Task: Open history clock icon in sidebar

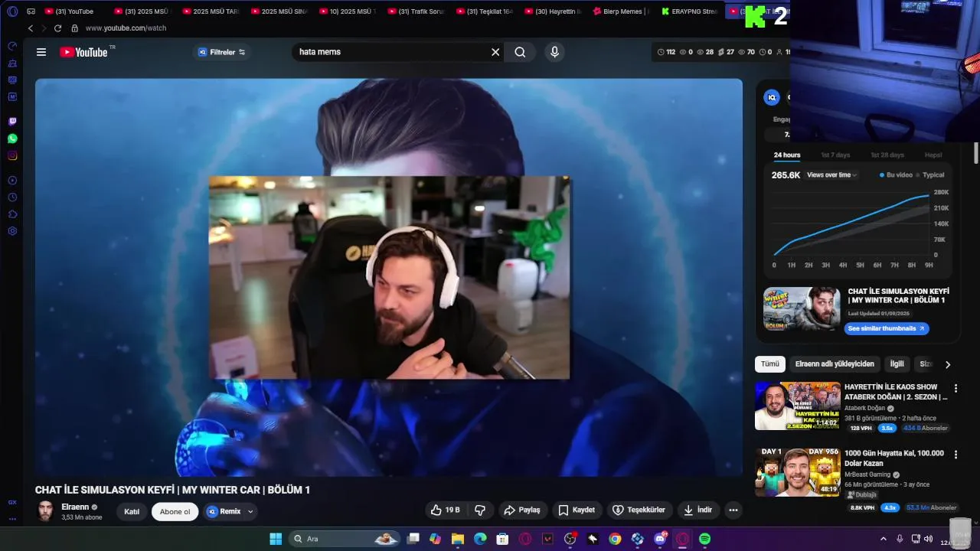Action: [x=12, y=197]
